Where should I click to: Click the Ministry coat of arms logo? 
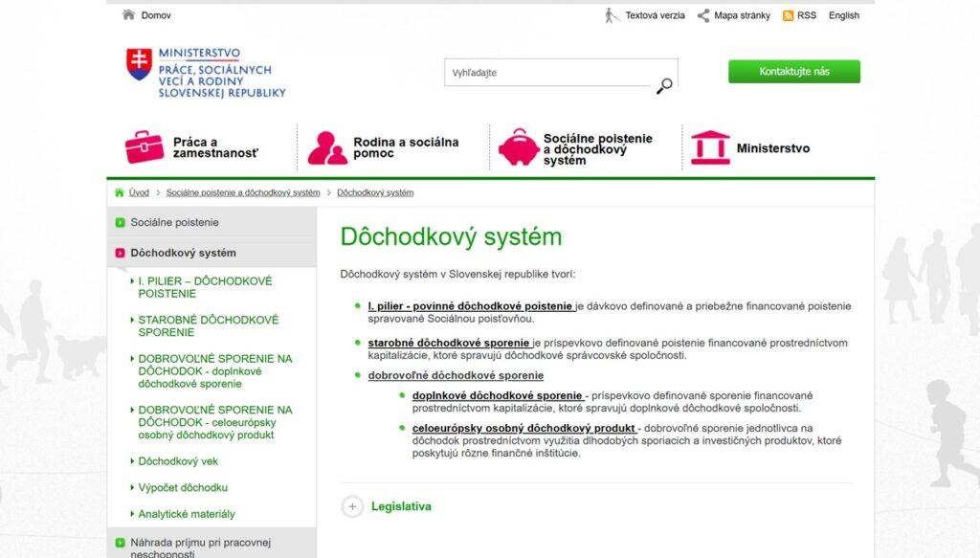[139, 64]
